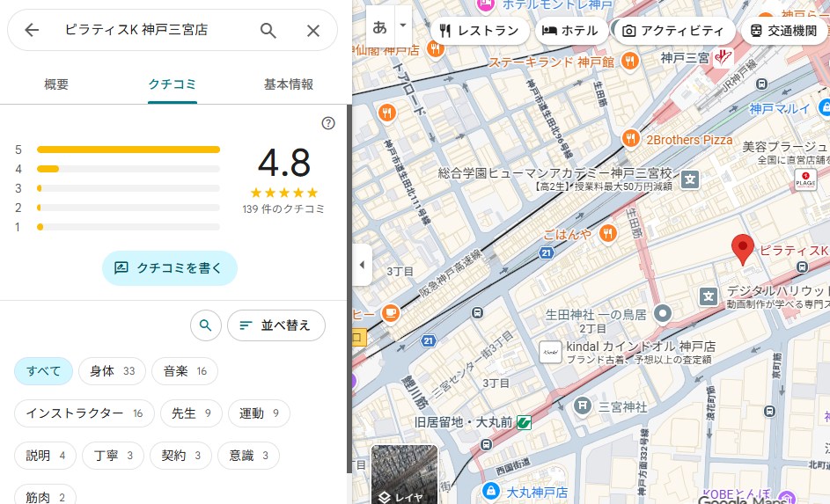Viewport: 830px width, 504px height.
Task: Open the review help question mark icon
Action: pyautogui.click(x=328, y=123)
